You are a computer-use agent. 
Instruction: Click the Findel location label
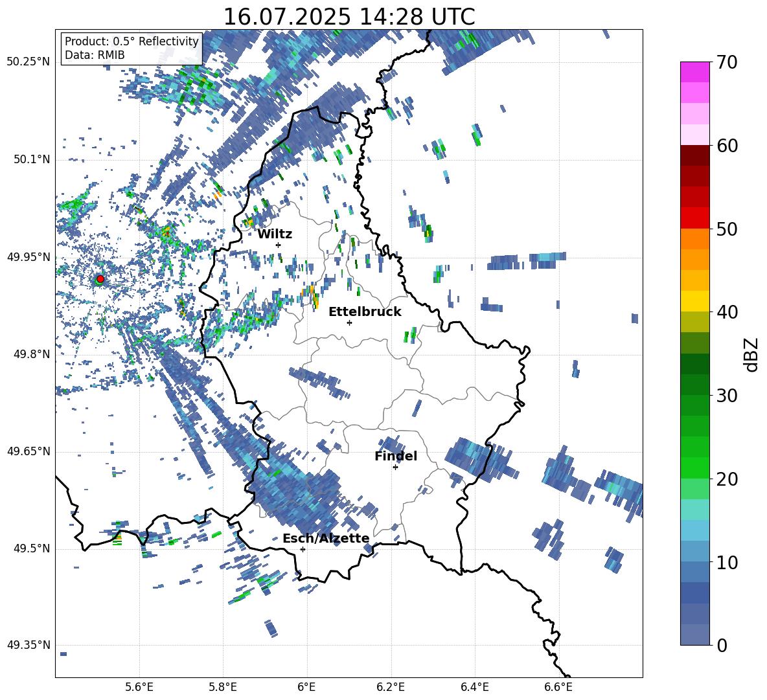tap(396, 456)
